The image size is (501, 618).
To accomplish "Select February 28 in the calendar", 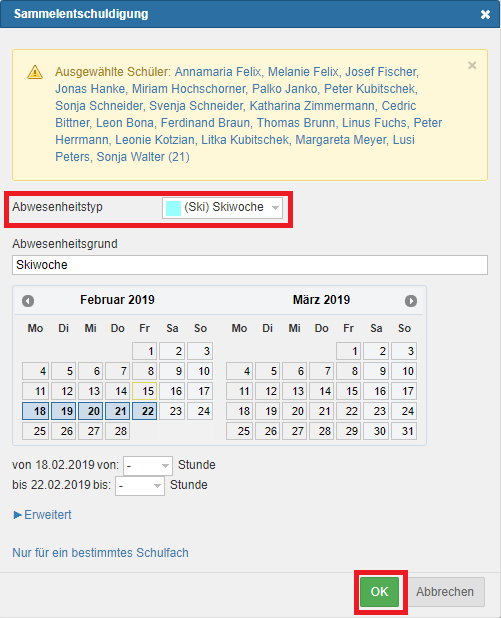I will (x=117, y=431).
